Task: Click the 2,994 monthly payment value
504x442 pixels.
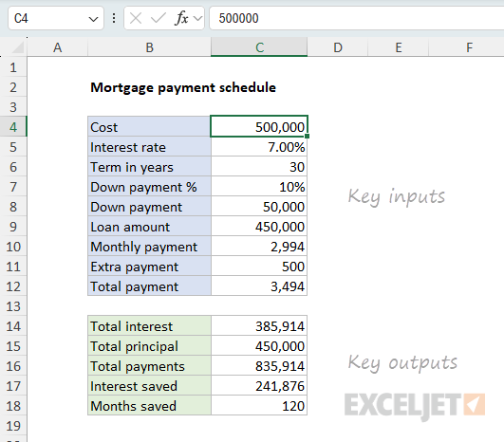Action: [x=259, y=247]
